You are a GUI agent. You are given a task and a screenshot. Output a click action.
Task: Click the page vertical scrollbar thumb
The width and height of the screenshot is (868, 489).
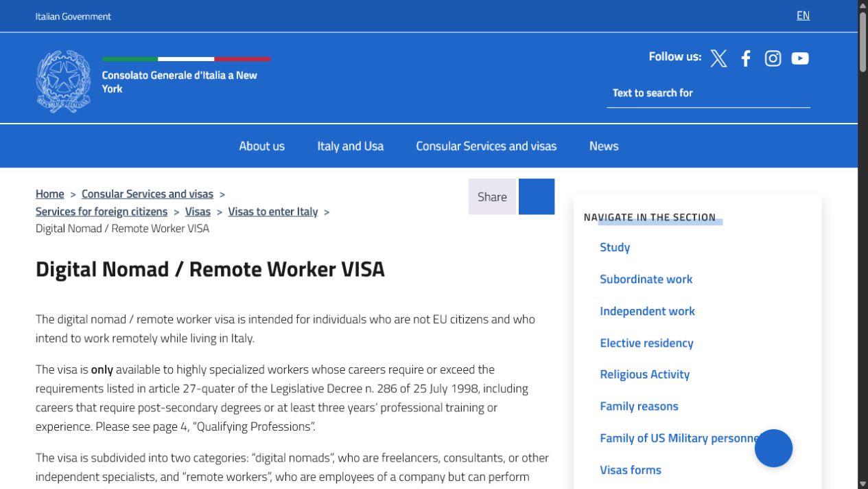[863, 41]
